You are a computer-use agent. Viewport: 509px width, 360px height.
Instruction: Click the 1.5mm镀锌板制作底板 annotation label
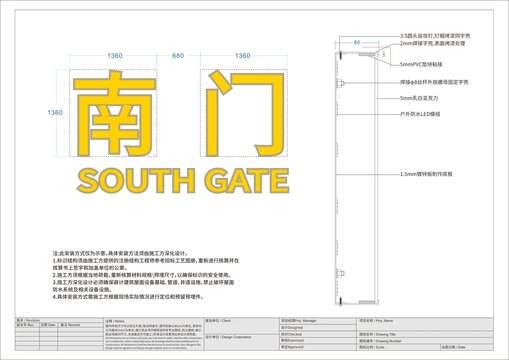pyautogui.click(x=426, y=174)
